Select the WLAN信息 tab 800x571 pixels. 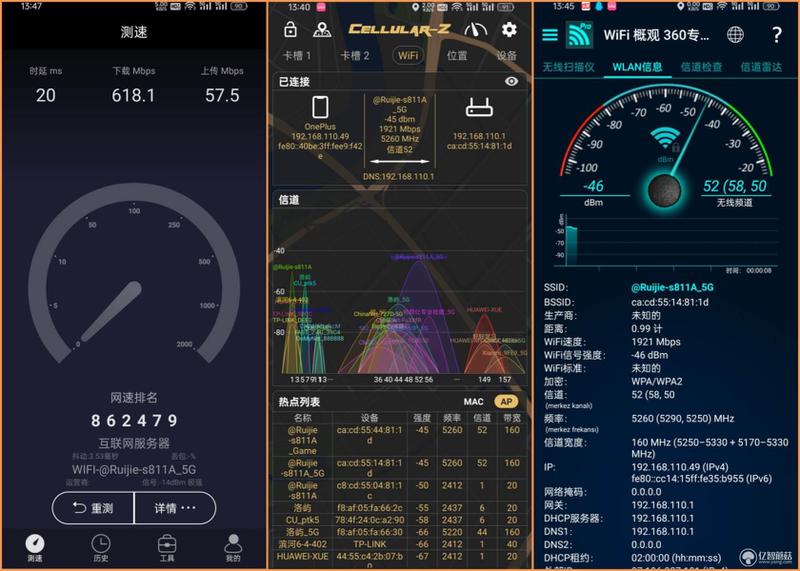point(637,67)
